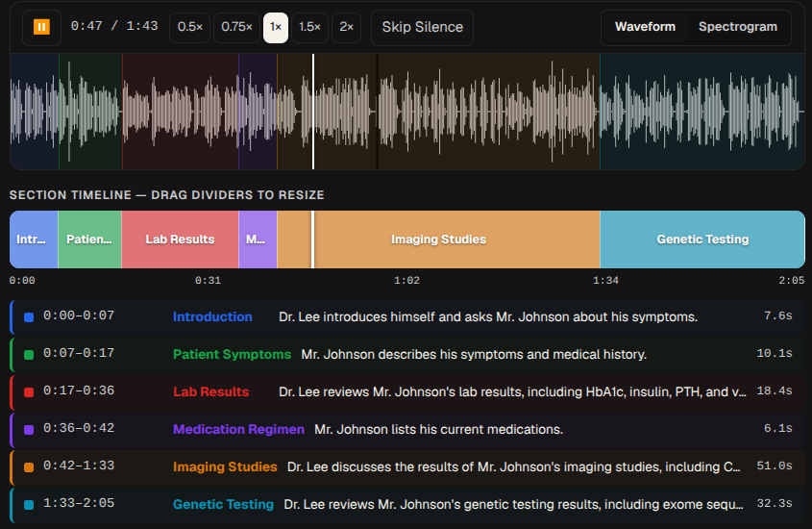Open the Imaging Studies section label in list
The width and height of the screenshot is (812, 529).
pos(225,466)
